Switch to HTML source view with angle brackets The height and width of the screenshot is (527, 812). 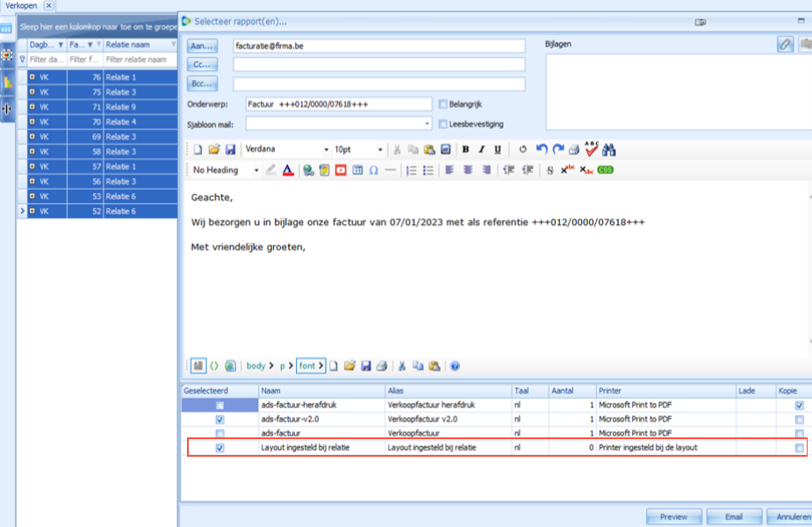[214, 366]
